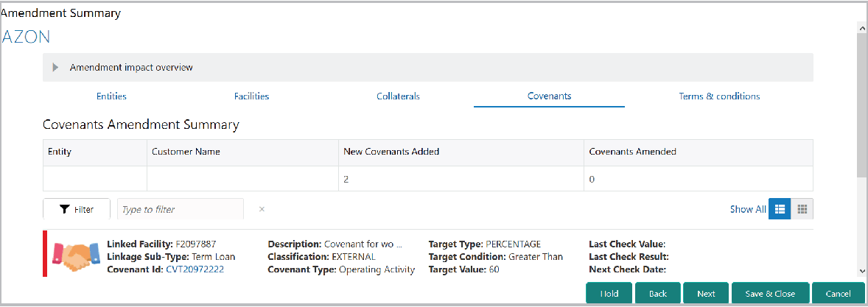Click the Linked Facility F2097887 text
The height and width of the screenshot is (307, 868).
161,244
